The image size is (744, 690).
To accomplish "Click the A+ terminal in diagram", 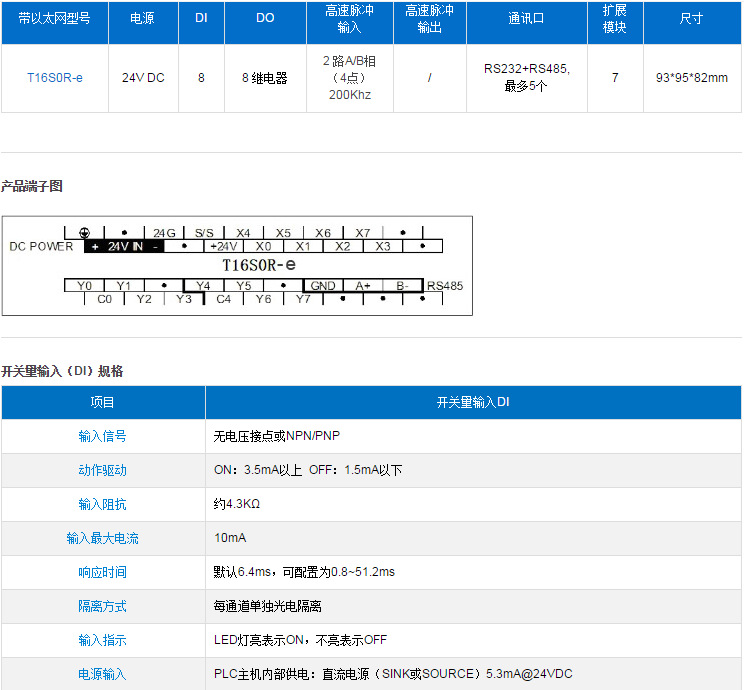I will point(363,286).
